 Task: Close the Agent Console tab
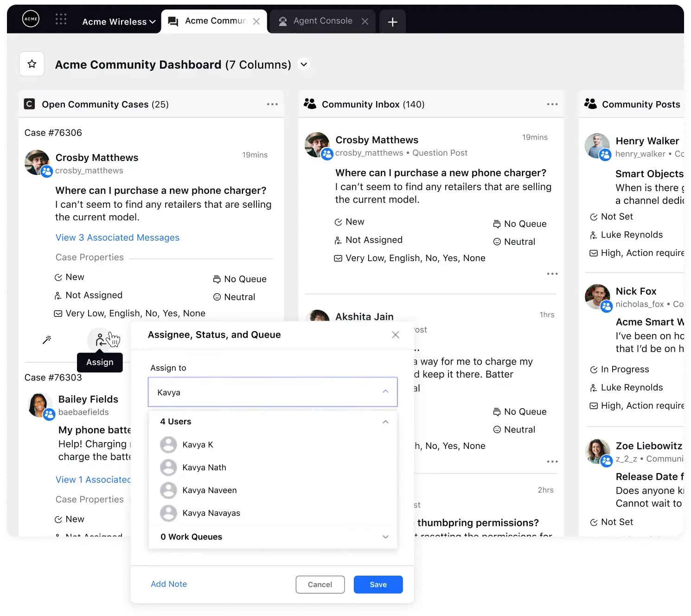coord(365,21)
